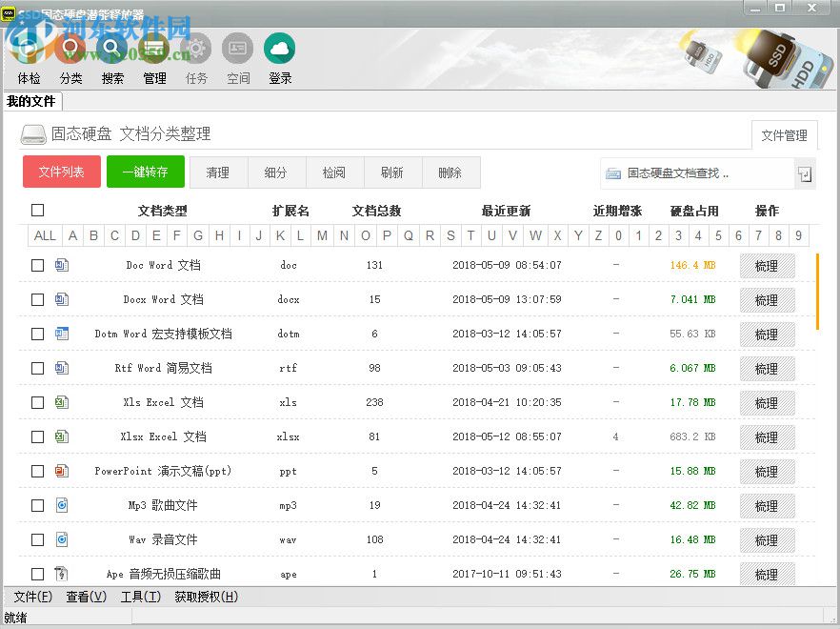Screen dimensions: 840x629
Task: View disk 空间 (space) usage
Action: [237, 57]
